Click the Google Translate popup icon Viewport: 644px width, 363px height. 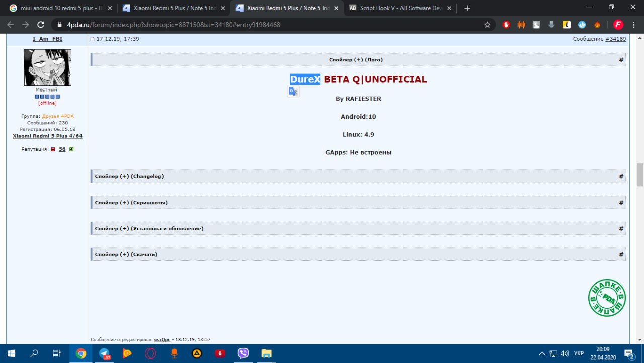click(293, 92)
